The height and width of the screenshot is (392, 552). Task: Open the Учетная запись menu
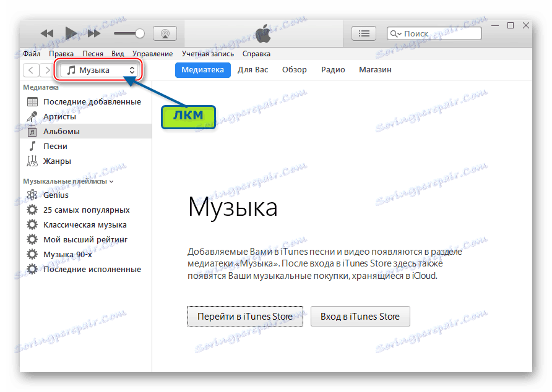208,54
